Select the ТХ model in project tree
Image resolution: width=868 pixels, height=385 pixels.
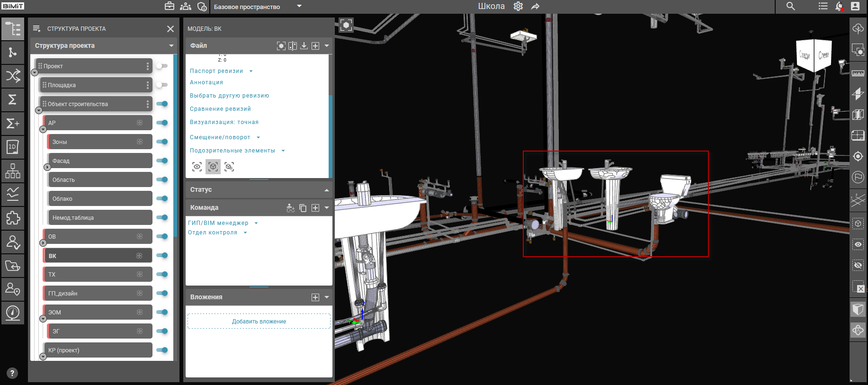(98, 274)
